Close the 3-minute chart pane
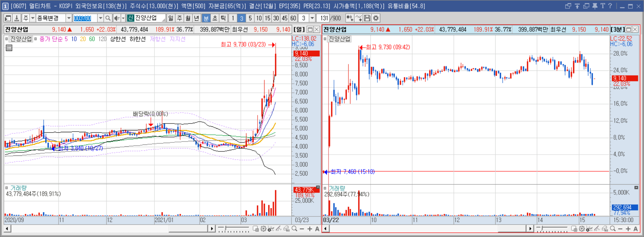644x237 pixels. tap(635, 29)
